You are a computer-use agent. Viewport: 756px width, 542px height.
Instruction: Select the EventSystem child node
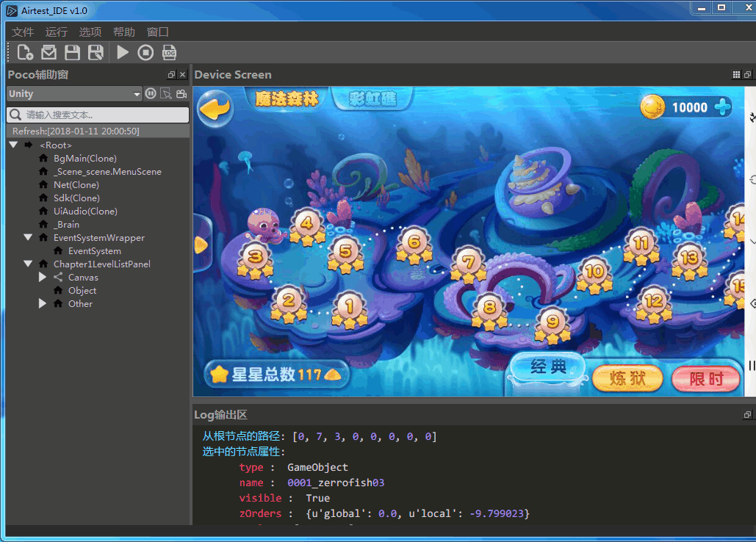tap(95, 251)
